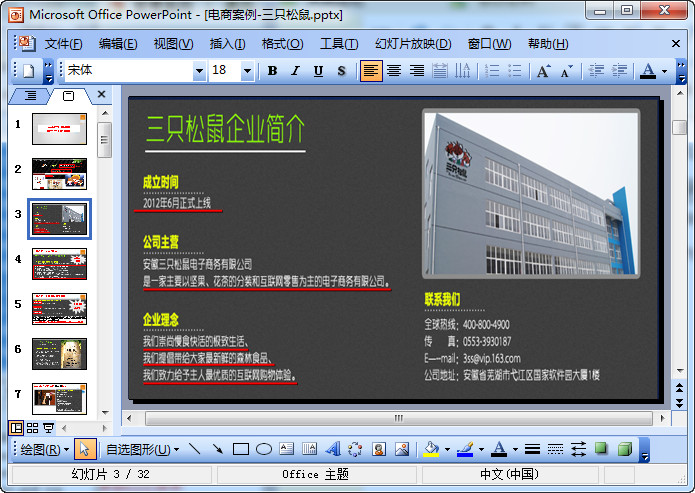This screenshot has width=695, height=493.
Task: Open the 绘图(R) drawing menu
Action: [44, 450]
